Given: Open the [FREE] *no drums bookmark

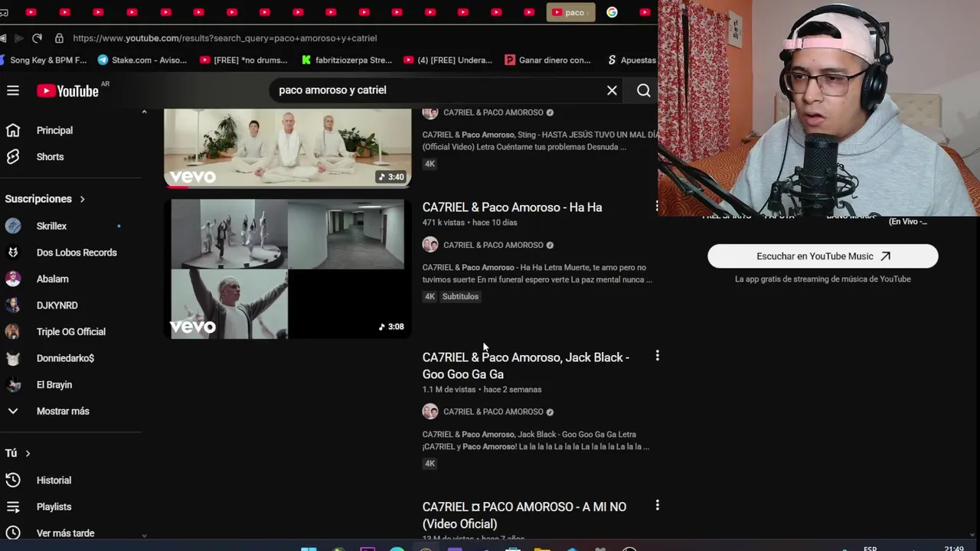Looking at the screenshot, I should coord(243,60).
